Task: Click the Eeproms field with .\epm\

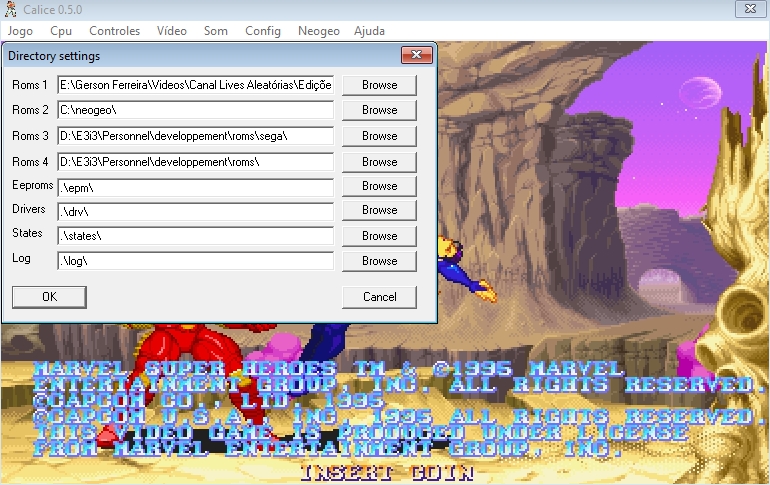Action: [195, 188]
